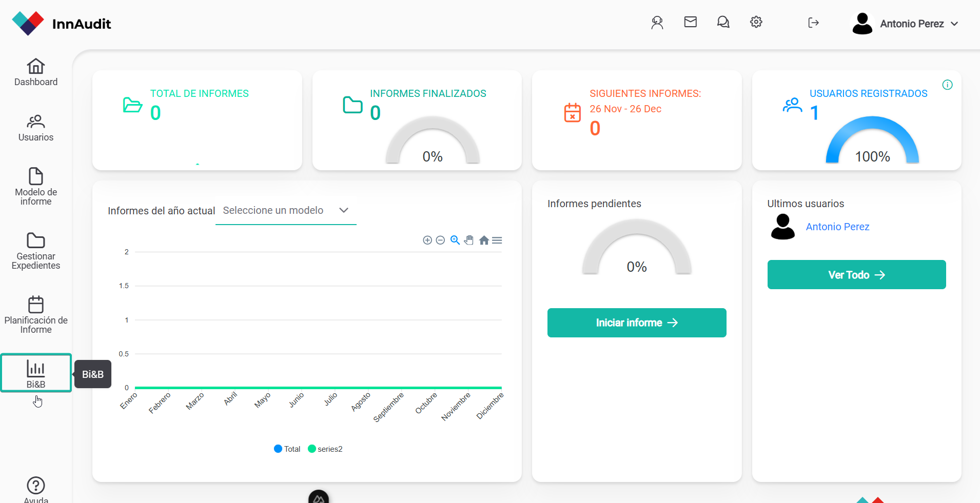This screenshot has height=503, width=980.
Task: Open Gestionar Expedientes in the sidebar
Action: (36, 251)
